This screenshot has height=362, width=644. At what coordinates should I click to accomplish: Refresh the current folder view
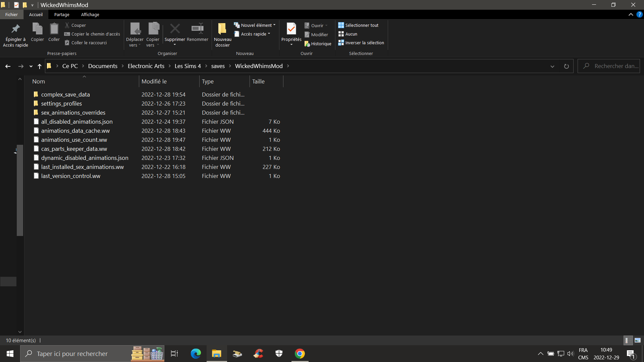tap(567, 66)
